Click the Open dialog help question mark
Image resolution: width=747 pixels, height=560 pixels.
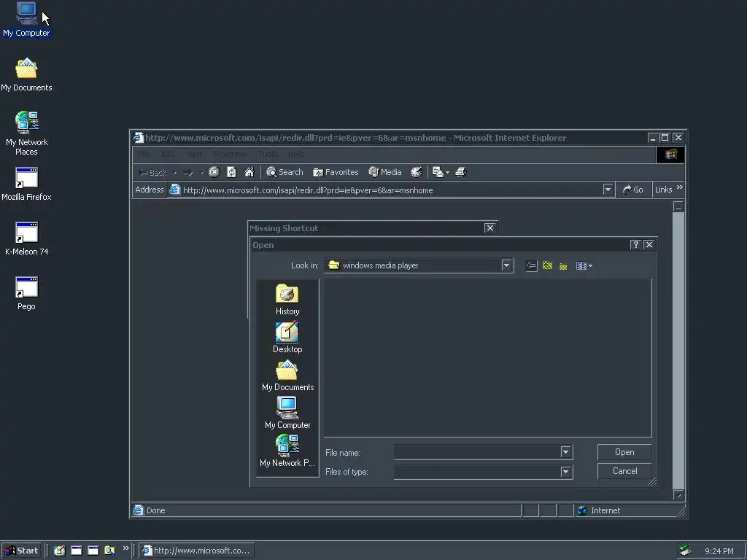click(x=635, y=245)
